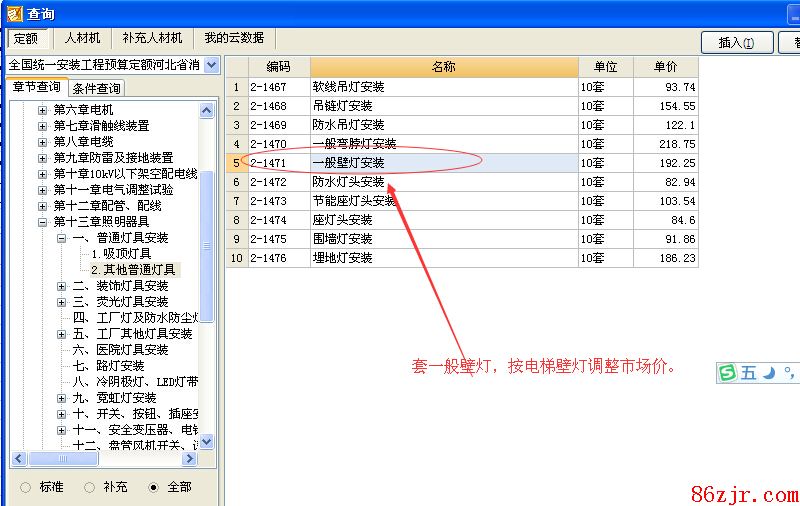Click the Sogou IME logo icon

pos(728,372)
